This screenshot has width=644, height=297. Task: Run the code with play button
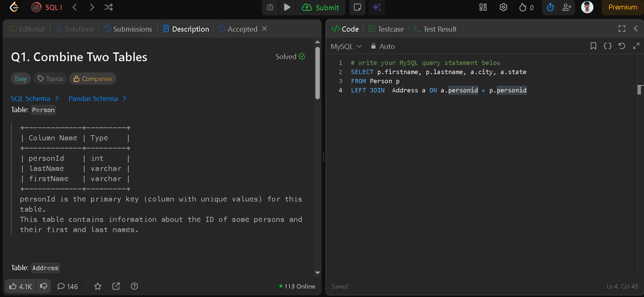pyautogui.click(x=287, y=8)
